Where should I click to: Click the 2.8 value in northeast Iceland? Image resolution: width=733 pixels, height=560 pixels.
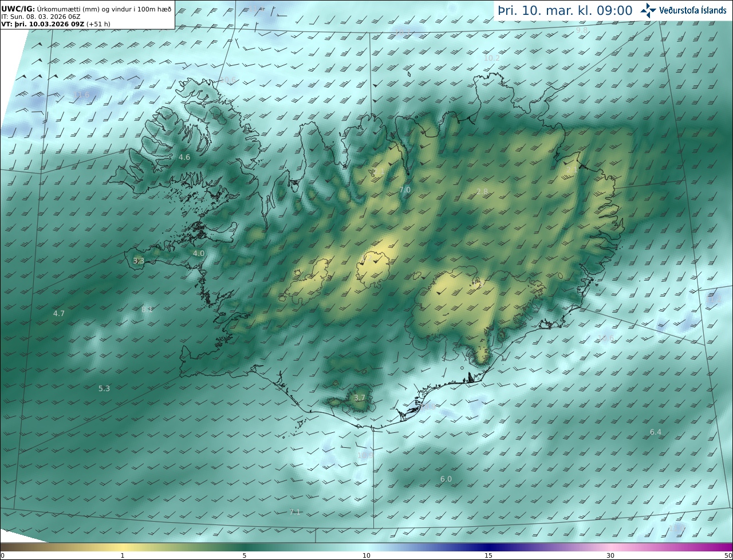pyautogui.click(x=482, y=191)
